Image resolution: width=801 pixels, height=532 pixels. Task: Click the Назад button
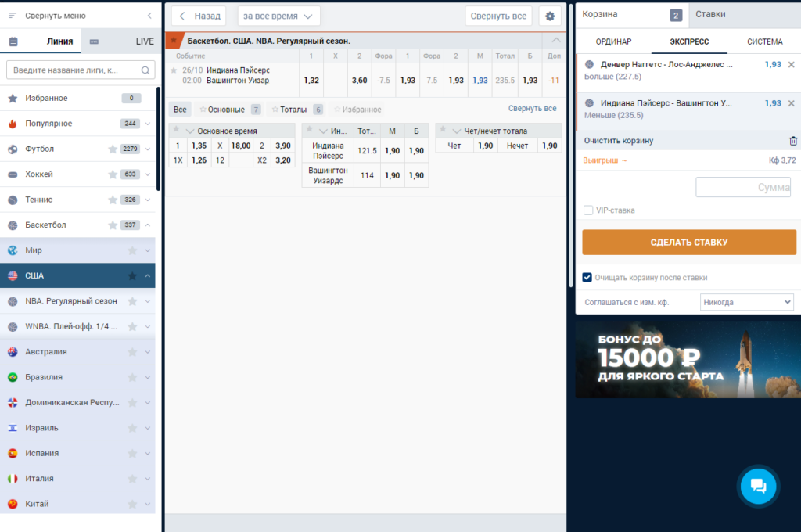tap(199, 16)
